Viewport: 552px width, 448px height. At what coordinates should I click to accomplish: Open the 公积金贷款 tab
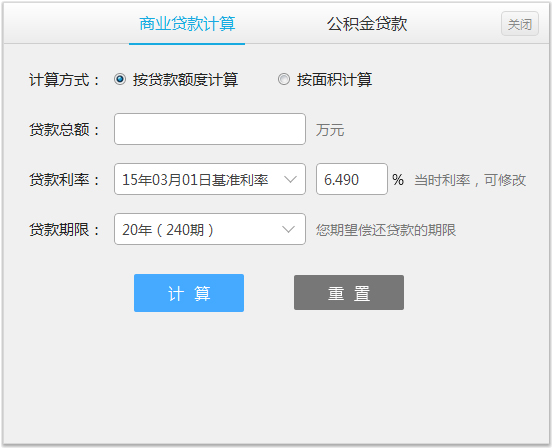point(367,24)
